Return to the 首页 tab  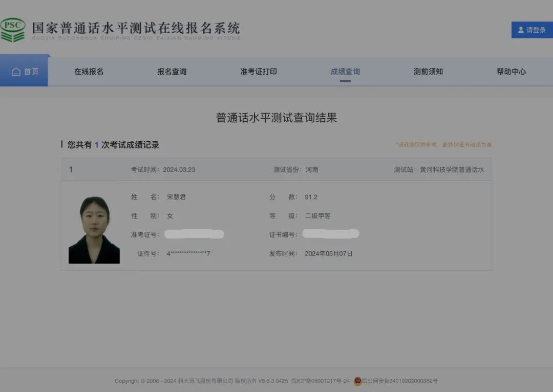pyautogui.click(x=24, y=71)
